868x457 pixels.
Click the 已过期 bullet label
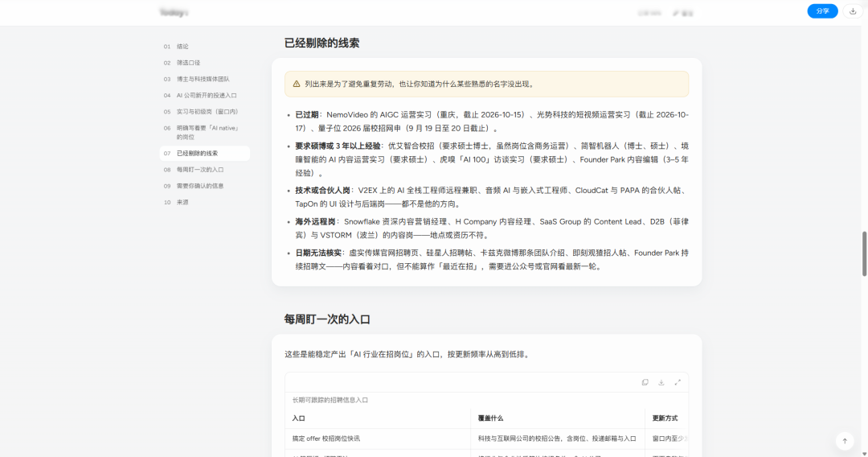[x=307, y=115]
